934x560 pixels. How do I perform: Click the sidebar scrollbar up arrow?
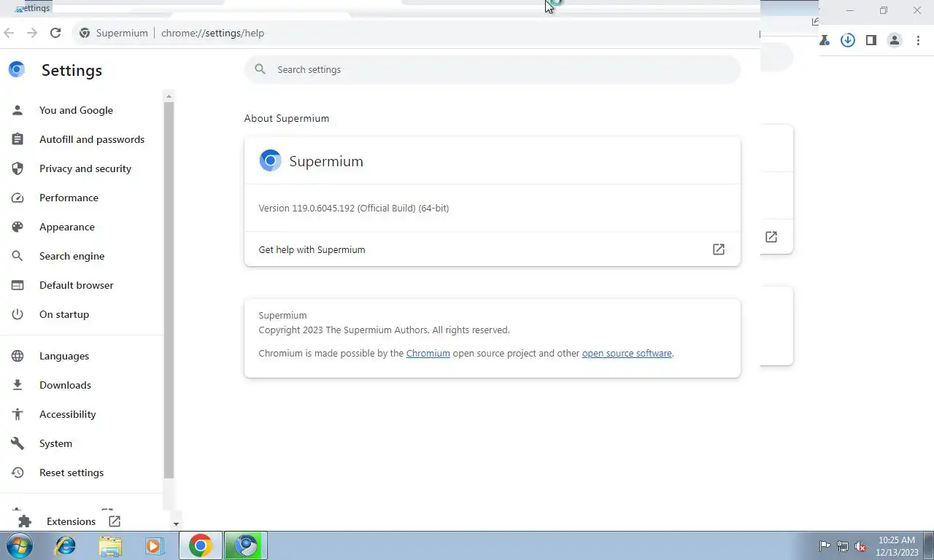click(169, 96)
